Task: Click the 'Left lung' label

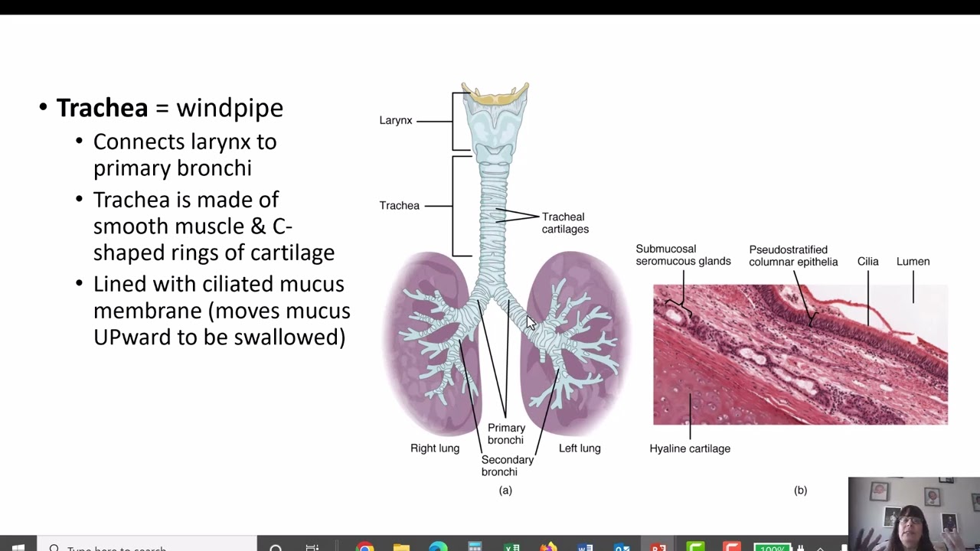Action: tap(580, 448)
